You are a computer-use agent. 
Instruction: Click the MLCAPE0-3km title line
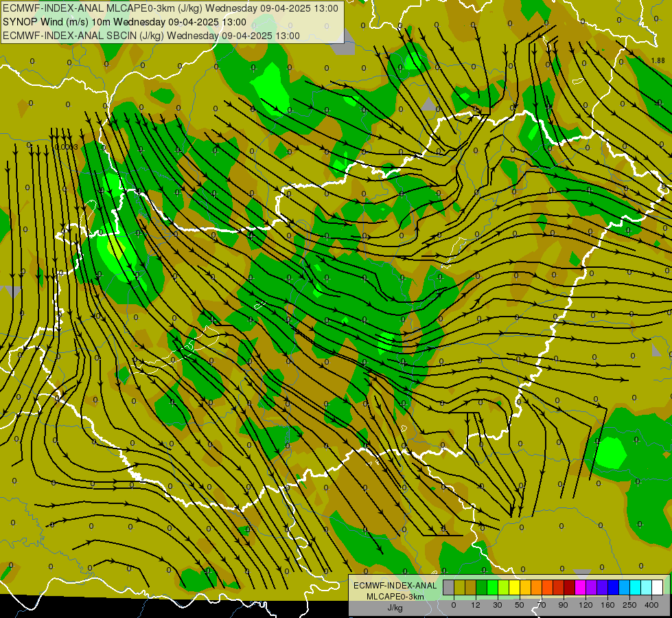tap(170, 8)
